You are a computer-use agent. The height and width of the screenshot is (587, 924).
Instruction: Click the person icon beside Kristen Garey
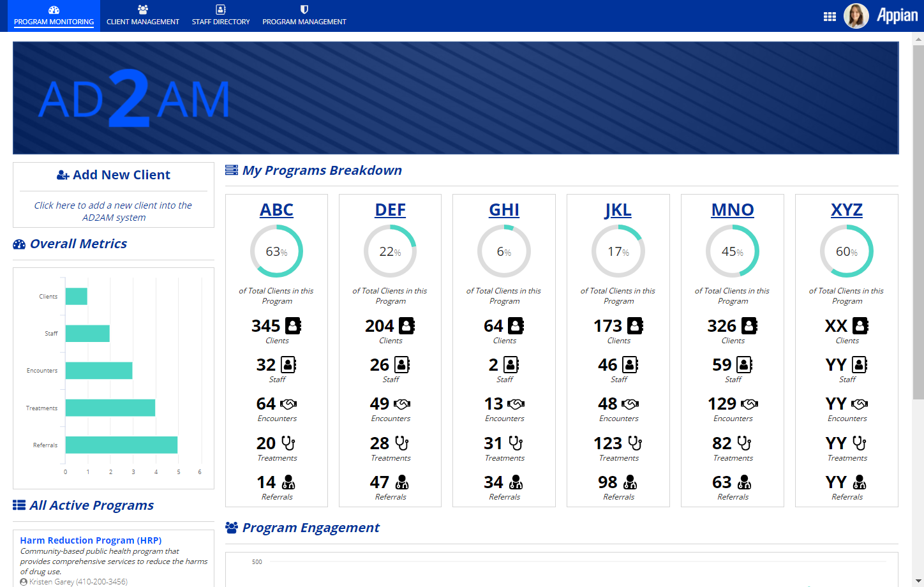point(24,582)
